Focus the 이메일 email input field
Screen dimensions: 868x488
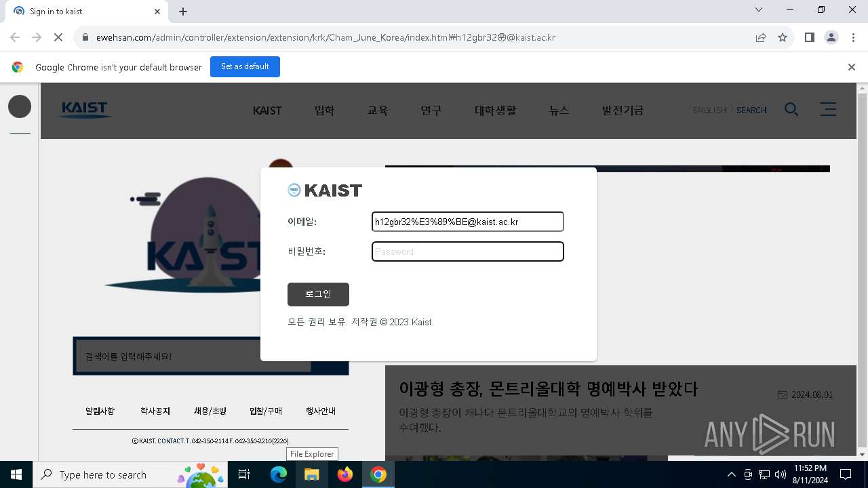click(x=468, y=222)
